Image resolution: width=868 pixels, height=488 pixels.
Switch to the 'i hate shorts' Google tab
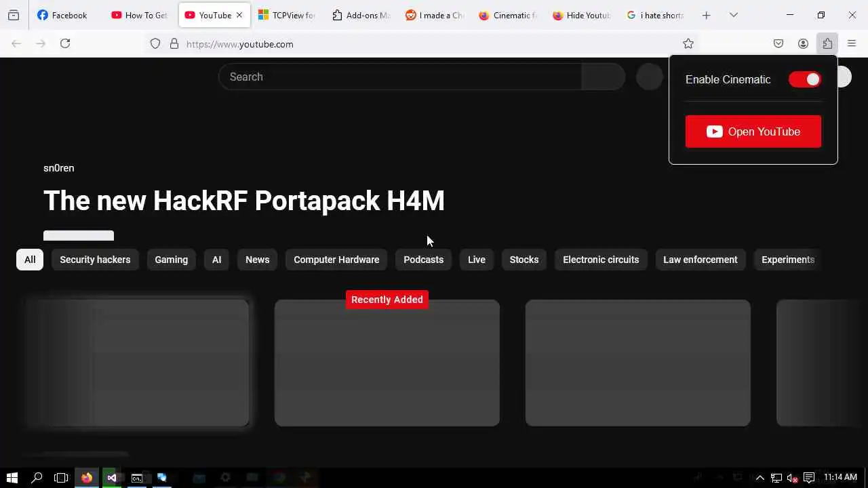click(655, 15)
